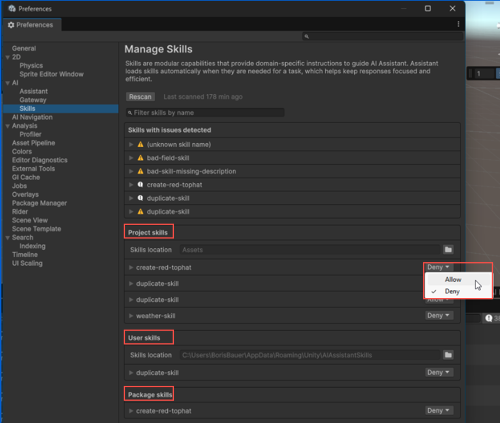Click warning icon beside bad-skill-missing-description
Viewport: 500px width, 423px height.
[140, 171]
